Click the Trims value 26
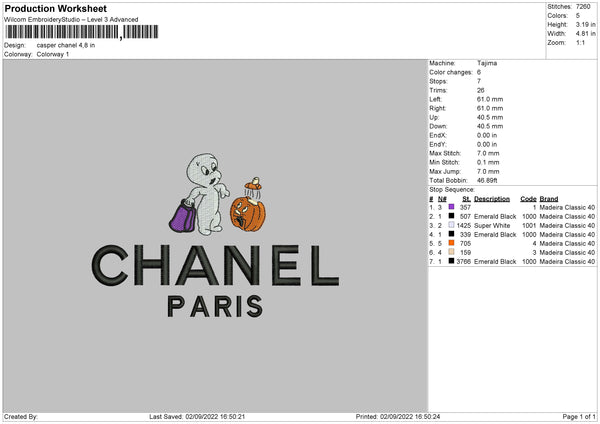The image size is (600, 424). (x=481, y=90)
